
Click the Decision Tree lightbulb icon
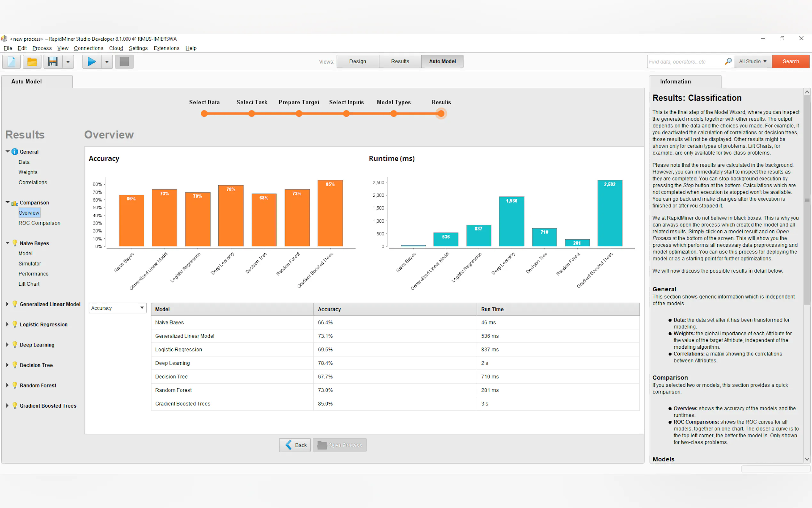15,365
